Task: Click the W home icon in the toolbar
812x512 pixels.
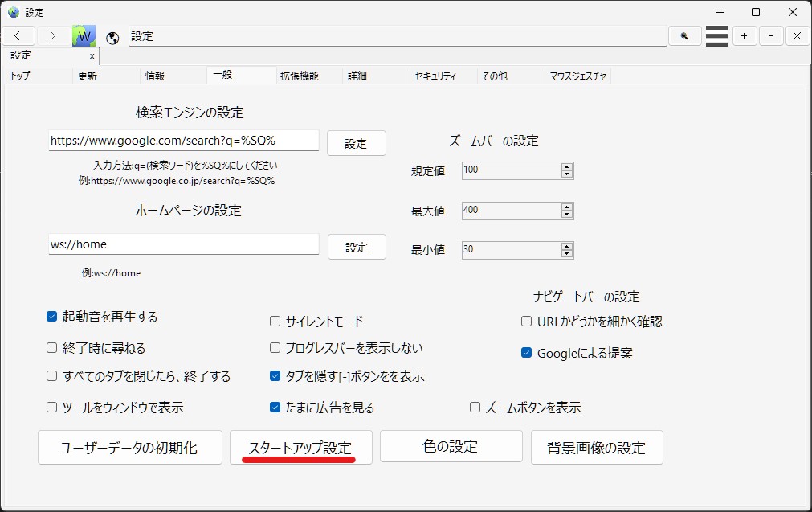Action: (x=83, y=35)
